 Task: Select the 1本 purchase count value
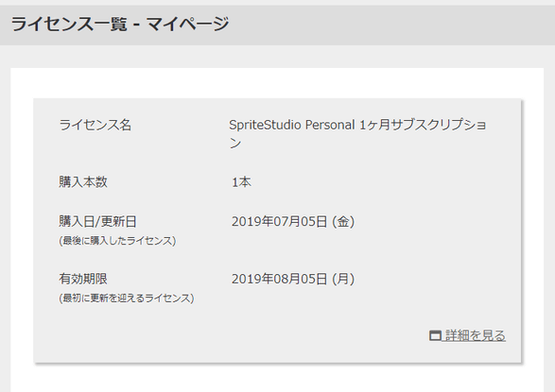(x=241, y=182)
